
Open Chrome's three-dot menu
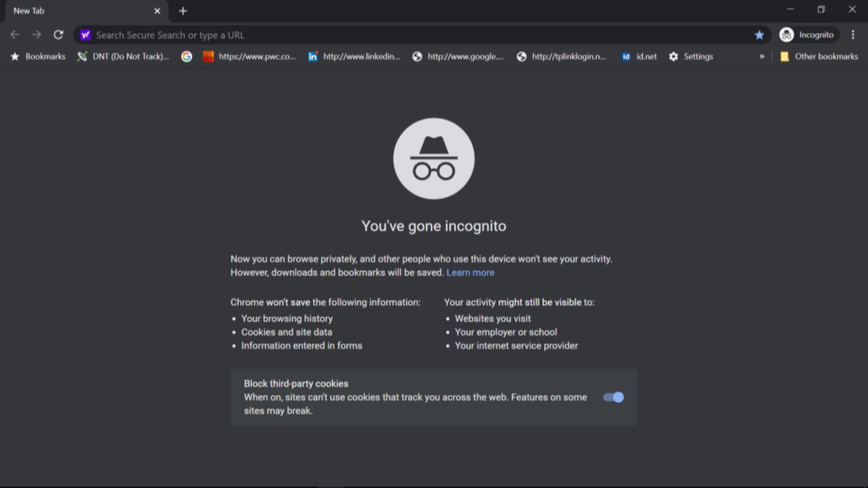(x=853, y=35)
